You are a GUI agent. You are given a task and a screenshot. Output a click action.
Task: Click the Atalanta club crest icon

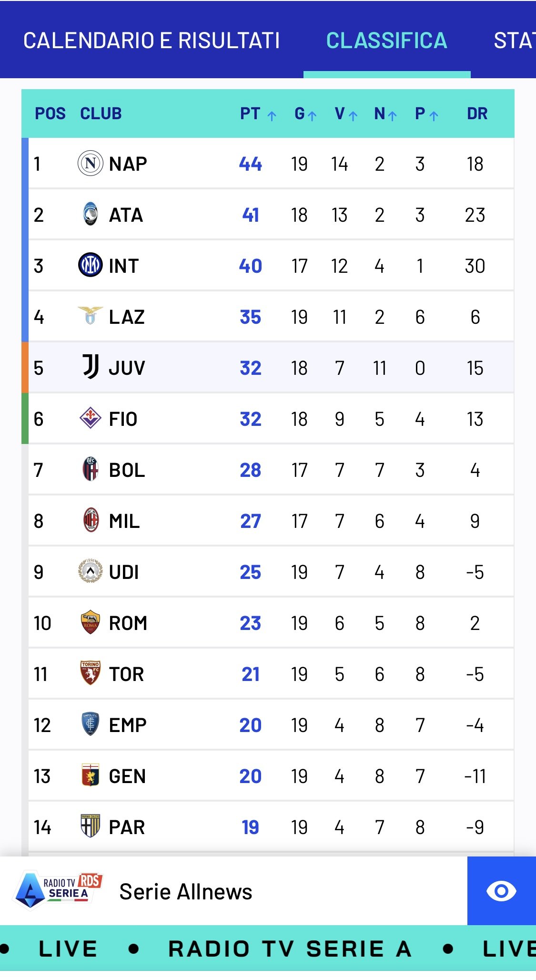(90, 214)
